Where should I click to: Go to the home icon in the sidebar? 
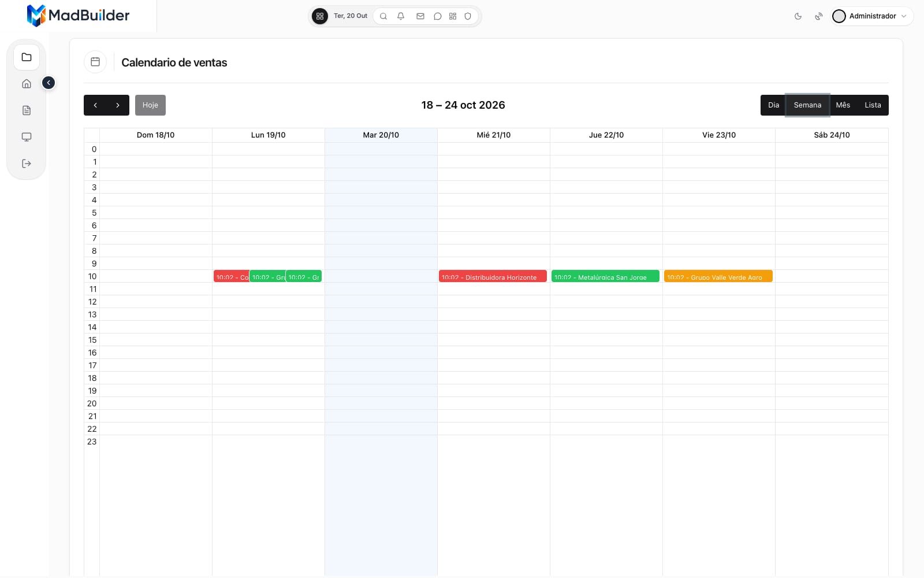tap(27, 84)
